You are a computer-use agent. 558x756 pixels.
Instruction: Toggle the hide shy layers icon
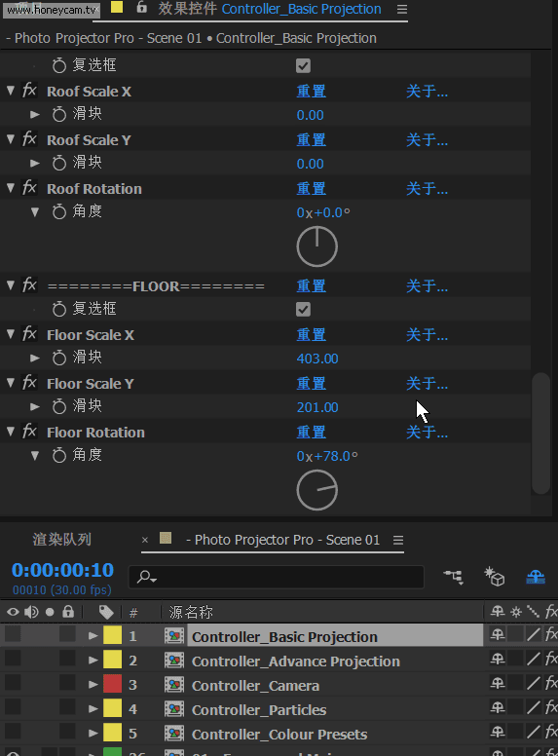pyautogui.click(x=536, y=577)
